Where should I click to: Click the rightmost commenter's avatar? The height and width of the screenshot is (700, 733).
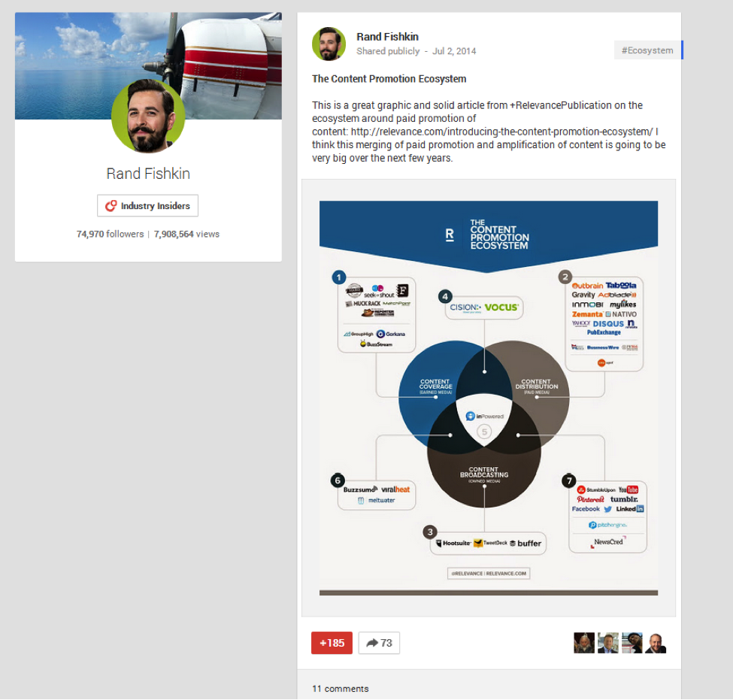coord(657,643)
